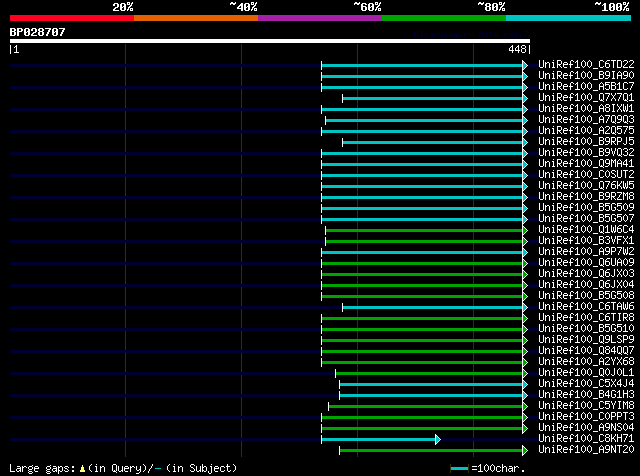This screenshot has height=476, width=640.
Task: Select the UniRef100_B9RZM8 label
Action: (586, 197)
